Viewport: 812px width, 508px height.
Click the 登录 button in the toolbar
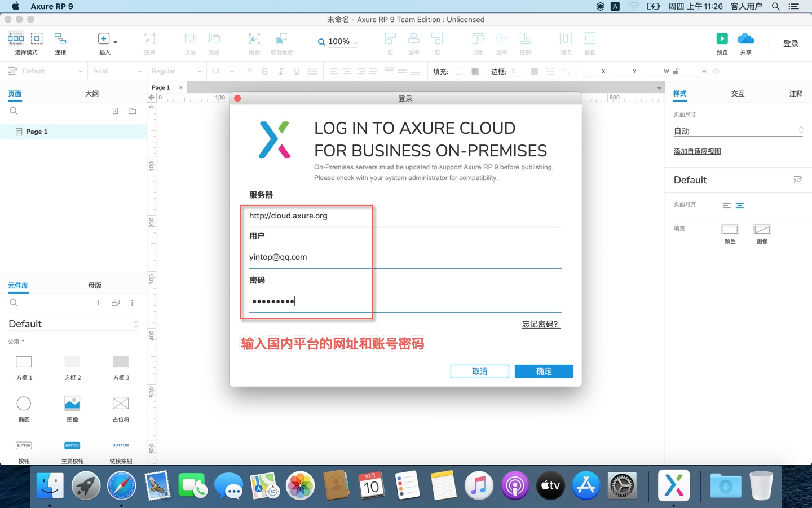(x=791, y=43)
